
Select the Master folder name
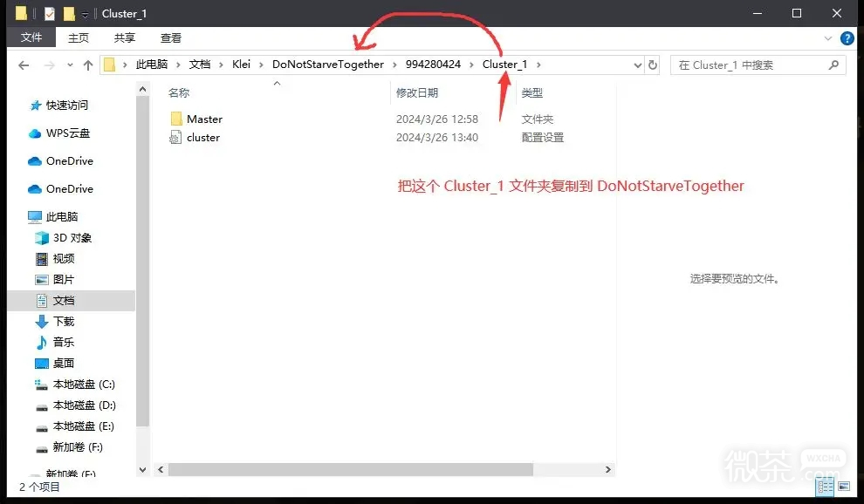pos(204,119)
